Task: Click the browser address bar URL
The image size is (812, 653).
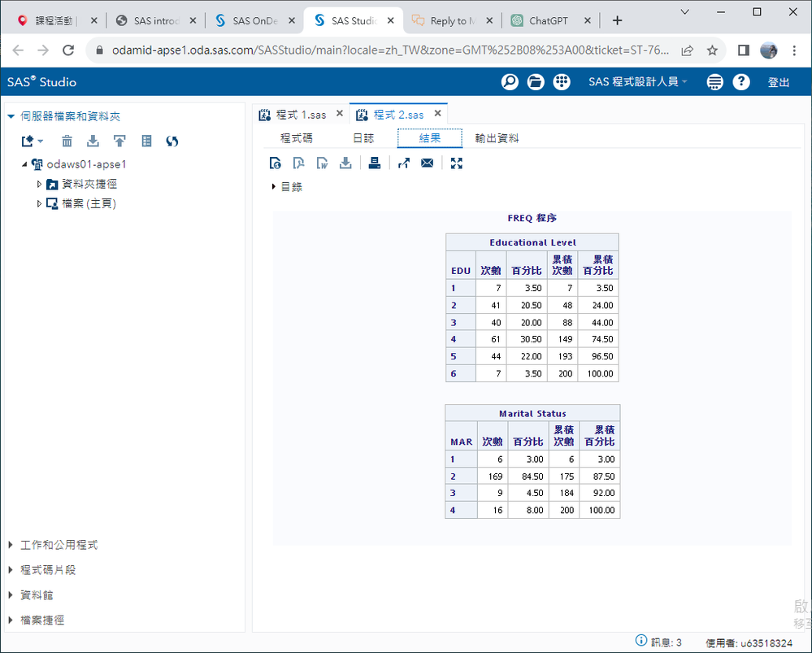Action: point(390,50)
